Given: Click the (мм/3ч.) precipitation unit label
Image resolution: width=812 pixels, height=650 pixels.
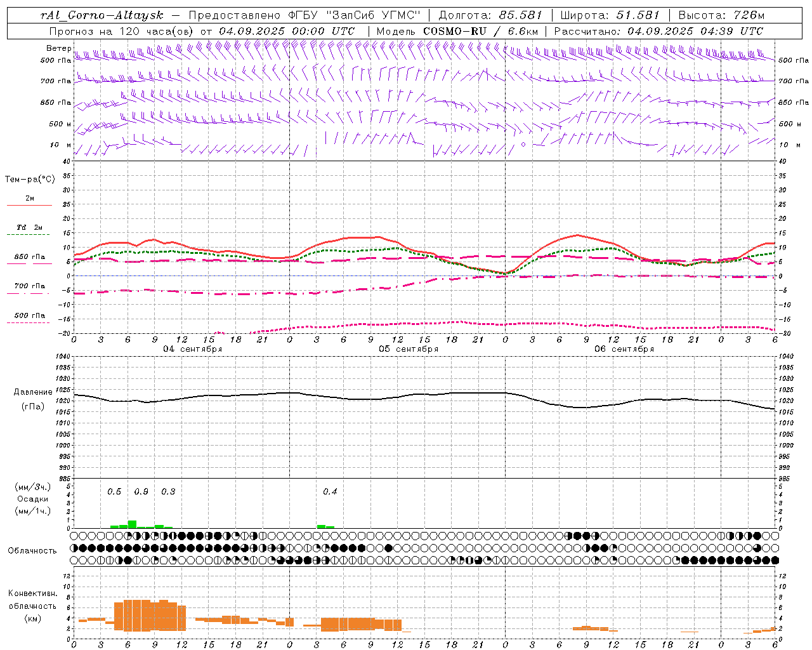Looking at the screenshot, I should click(33, 487).
